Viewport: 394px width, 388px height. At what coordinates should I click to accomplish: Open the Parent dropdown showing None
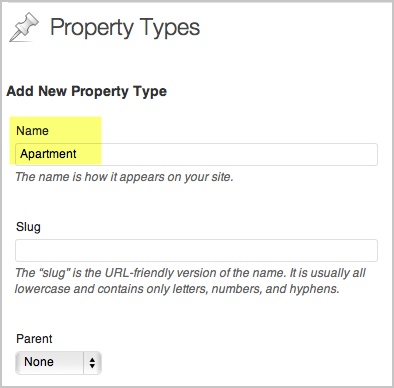[x=58, y=362]
